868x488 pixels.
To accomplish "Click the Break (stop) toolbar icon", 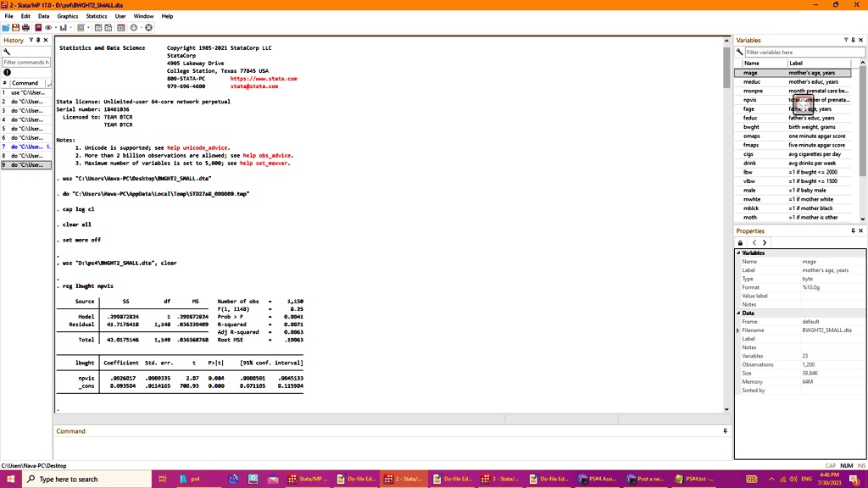I will [x=148, y=26].
